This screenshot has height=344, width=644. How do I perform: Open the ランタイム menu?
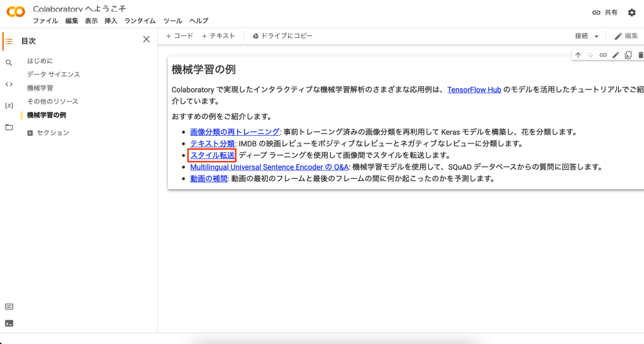point(140,21)
